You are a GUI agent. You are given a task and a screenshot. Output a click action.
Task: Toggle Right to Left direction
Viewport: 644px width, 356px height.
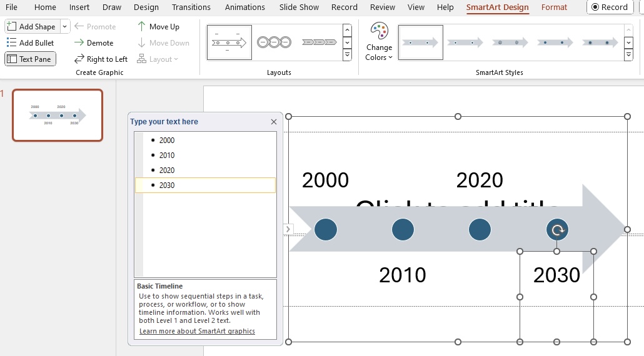pos(101,59)
